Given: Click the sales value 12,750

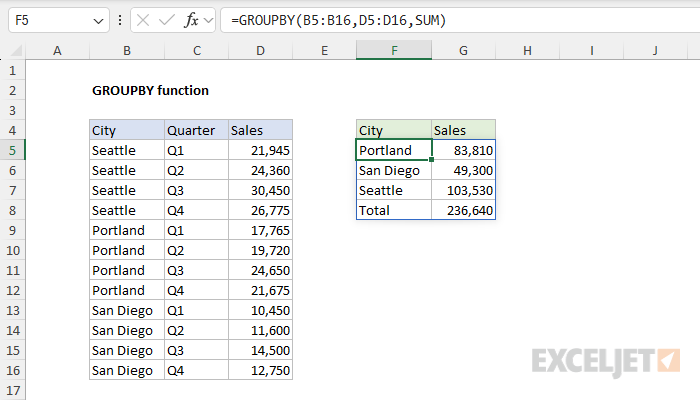Looking at the screenshot, I should click(260, 371).
